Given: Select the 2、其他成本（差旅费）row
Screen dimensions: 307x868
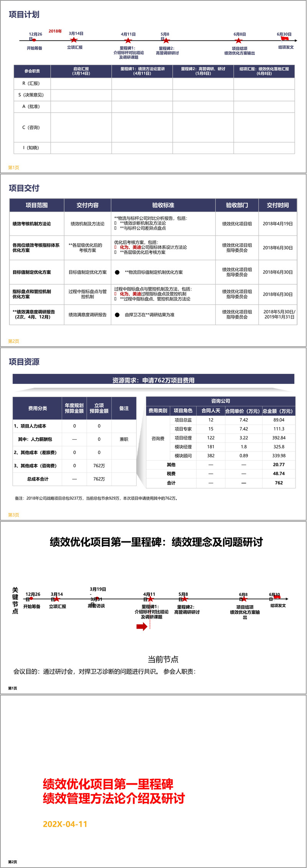Looking at the screenshot, I should click(75, 453).
